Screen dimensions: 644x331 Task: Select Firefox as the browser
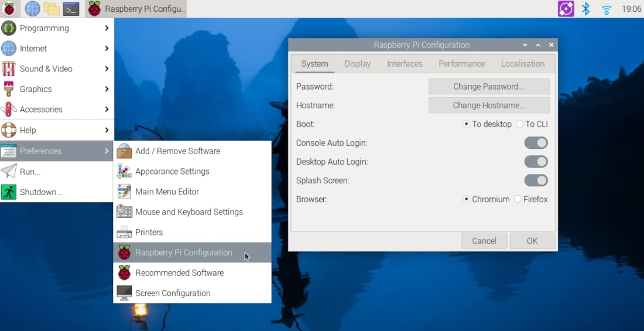coord(531,199)
